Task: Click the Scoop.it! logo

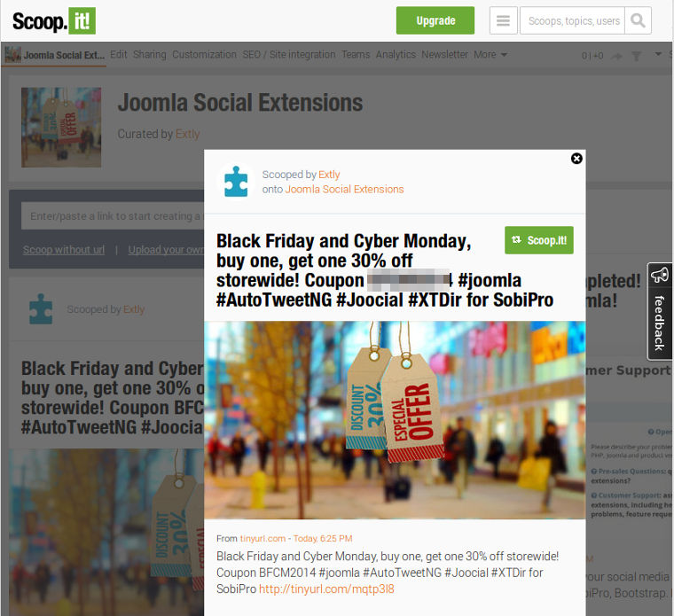Action: pos(54,20)
